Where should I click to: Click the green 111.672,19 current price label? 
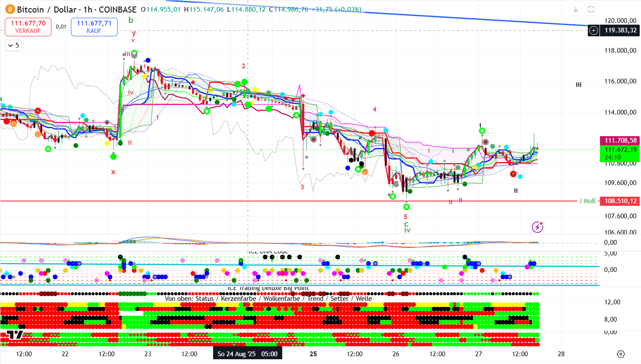pyautogui.click(x=620, y=150)
